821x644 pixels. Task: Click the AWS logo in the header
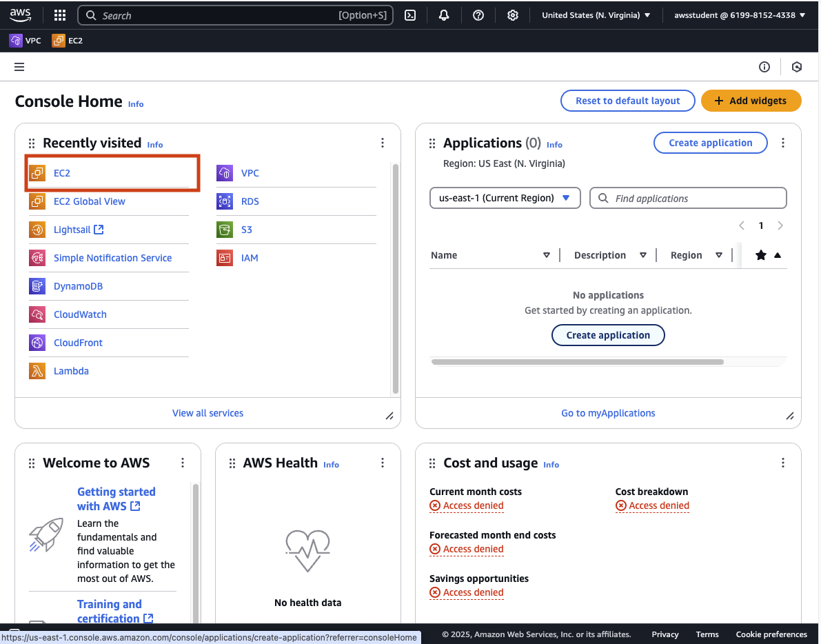pyautogui.click(x=21, y=15)
